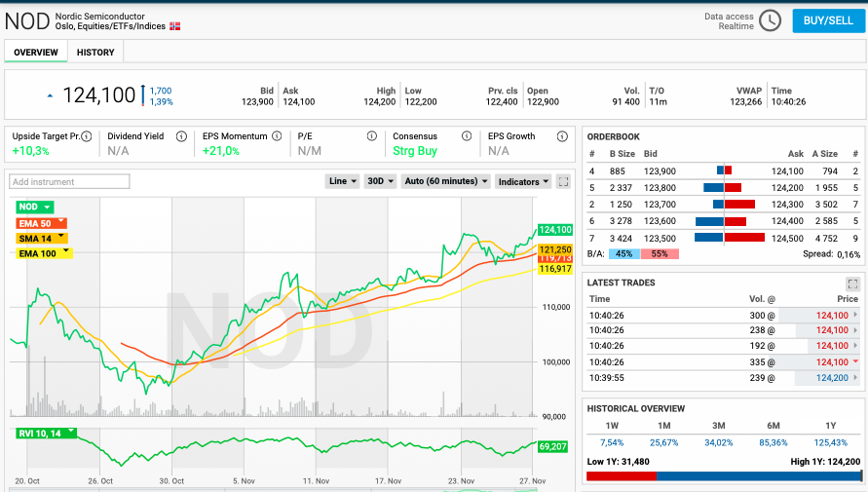868x492 pixels.
Task: Click the +21,0% EPS momentum value
Action: pos(221,151)
